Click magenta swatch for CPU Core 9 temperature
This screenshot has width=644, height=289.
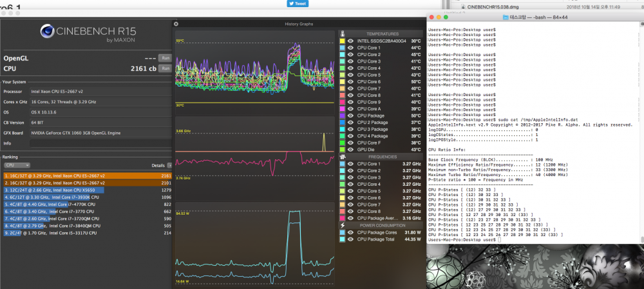pyautogui.click(x=343, y=102)
